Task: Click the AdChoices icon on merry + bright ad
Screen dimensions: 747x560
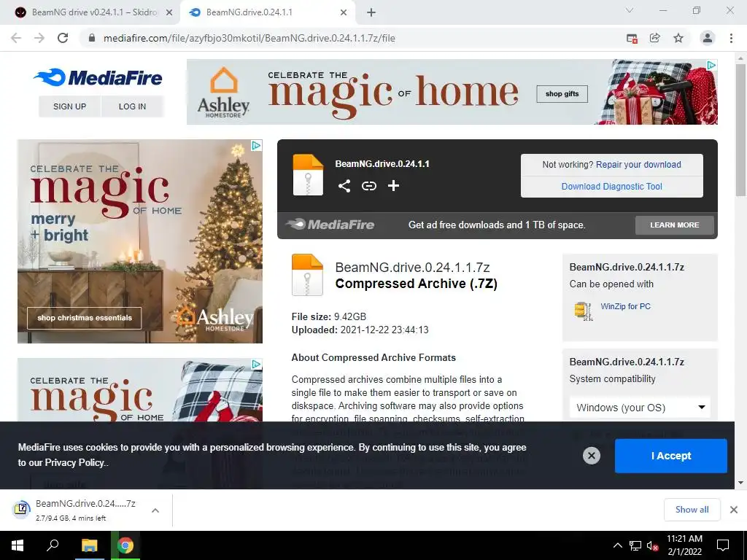Action: coord(256,145)
